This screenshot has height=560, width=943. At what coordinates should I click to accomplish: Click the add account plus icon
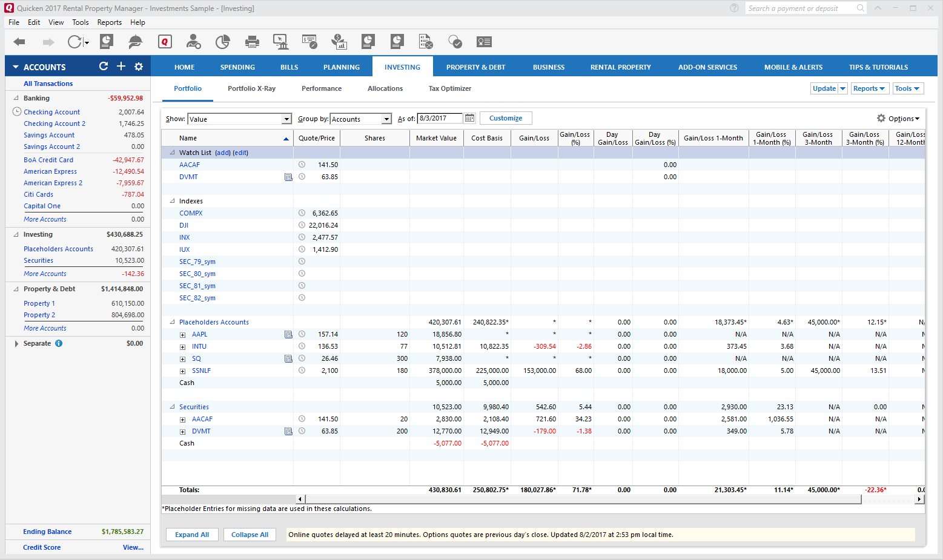point(121,67)
